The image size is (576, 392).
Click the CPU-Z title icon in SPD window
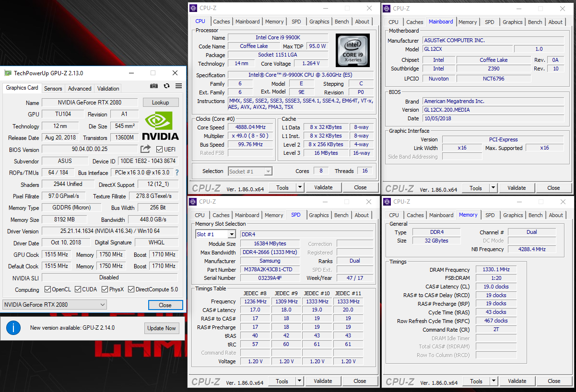pos(193,202)
